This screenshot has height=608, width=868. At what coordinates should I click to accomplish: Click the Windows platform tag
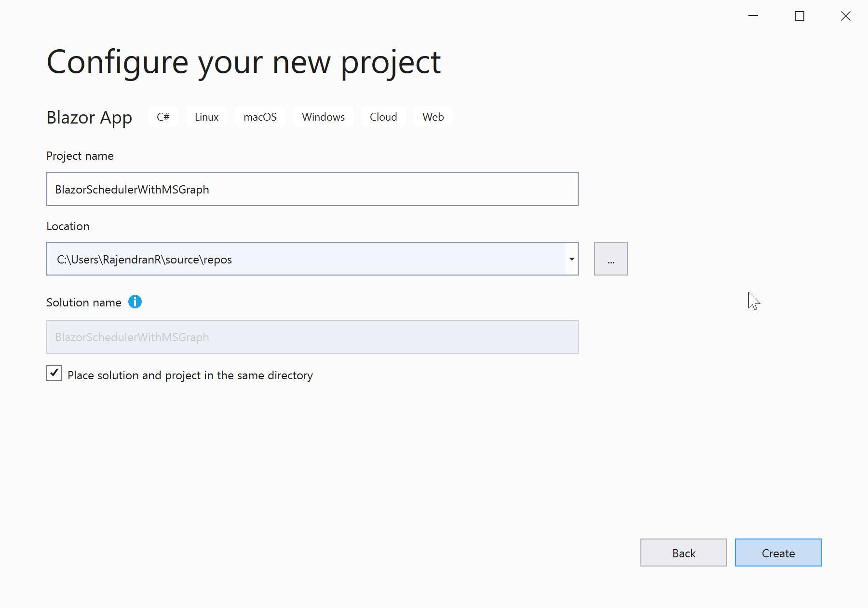click(323, 117)
